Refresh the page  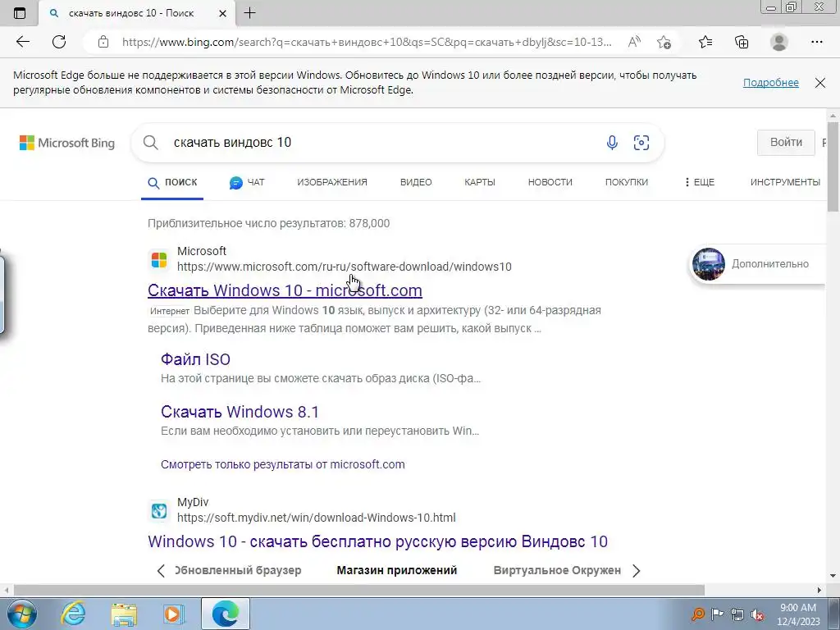click(x=59, y=42)
